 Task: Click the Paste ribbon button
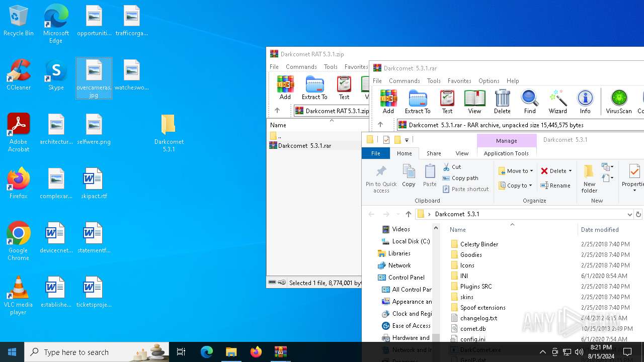(x=430, y=176)
